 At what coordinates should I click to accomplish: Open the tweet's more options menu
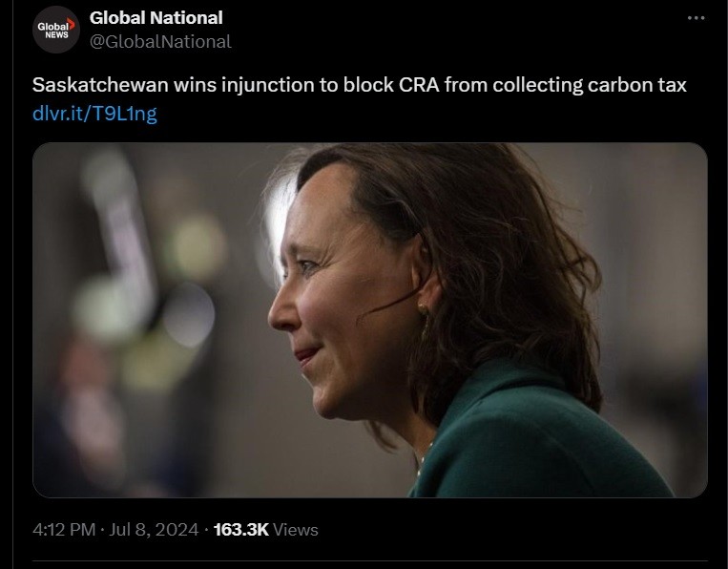point(696,18)
